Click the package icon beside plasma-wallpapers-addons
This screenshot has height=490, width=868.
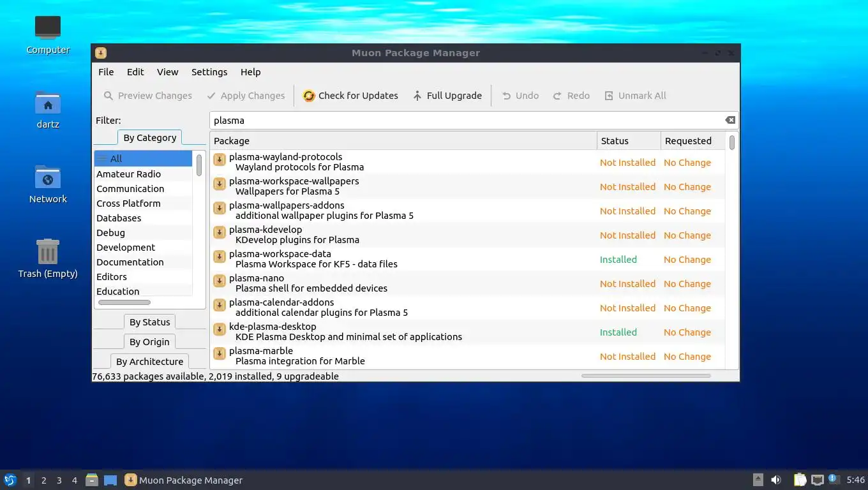[x=220, y=208]
